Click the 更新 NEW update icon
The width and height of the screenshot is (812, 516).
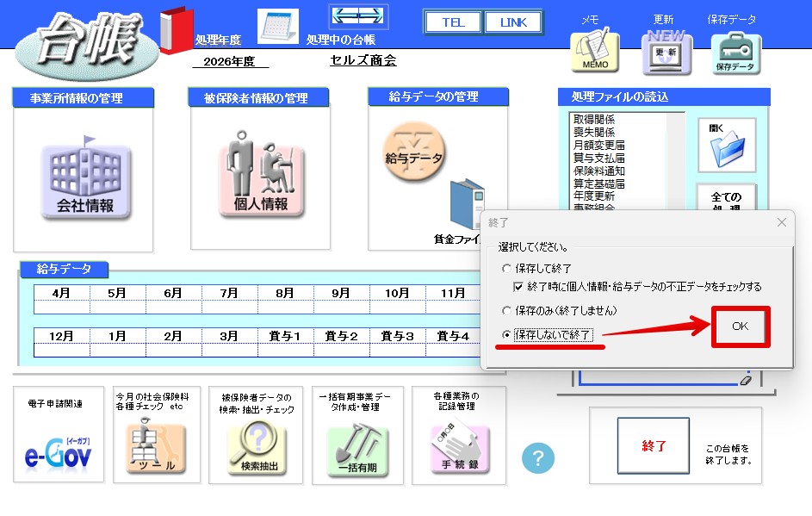666,52
